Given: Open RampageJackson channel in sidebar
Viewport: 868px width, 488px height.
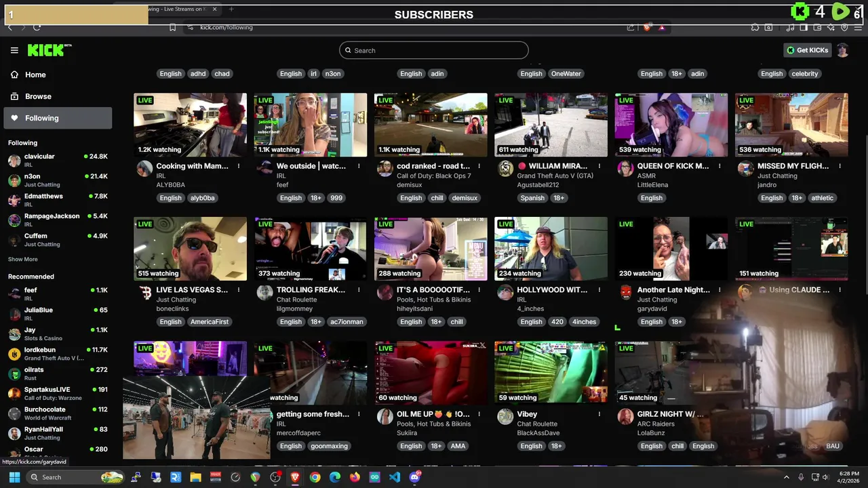Looking at the screenshot, I should coord(58,220).
